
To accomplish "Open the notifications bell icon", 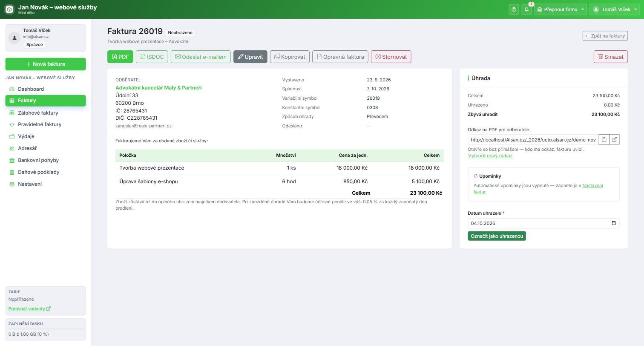I will (526, 9).
